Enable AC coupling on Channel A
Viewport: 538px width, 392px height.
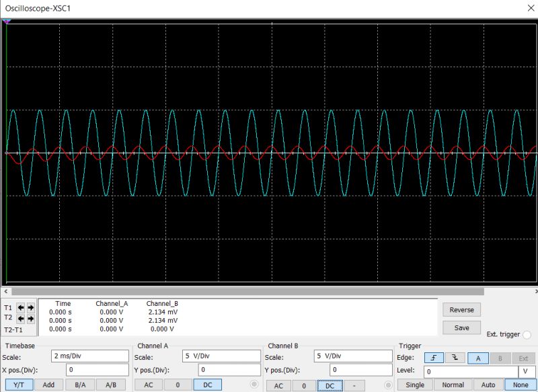147,385
